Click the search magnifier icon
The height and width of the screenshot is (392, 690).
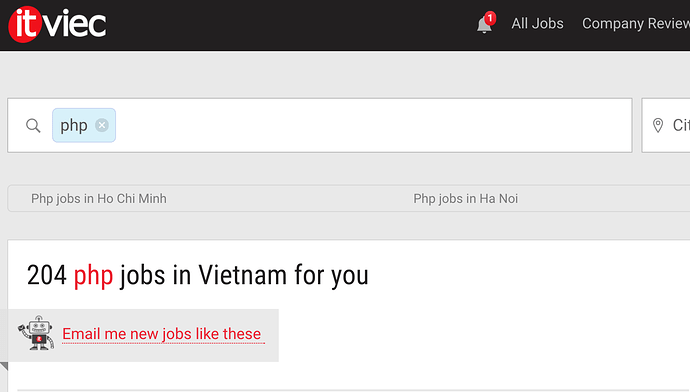click(x=33, y=125)
